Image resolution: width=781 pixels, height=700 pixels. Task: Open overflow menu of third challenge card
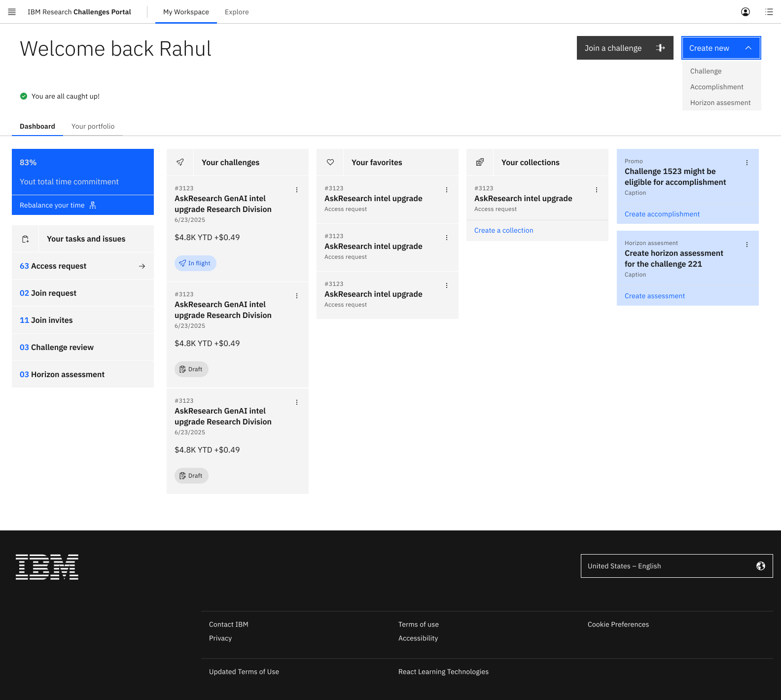click(x=297, y=402)
